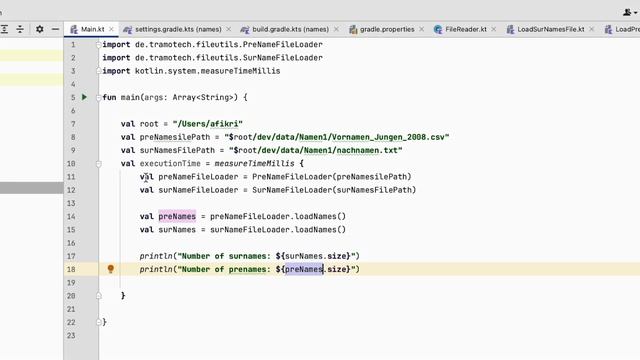Click Vornamen_Jungen_2008.csv in path string
This screenshot has width=640, height=360.
[389, 137]
